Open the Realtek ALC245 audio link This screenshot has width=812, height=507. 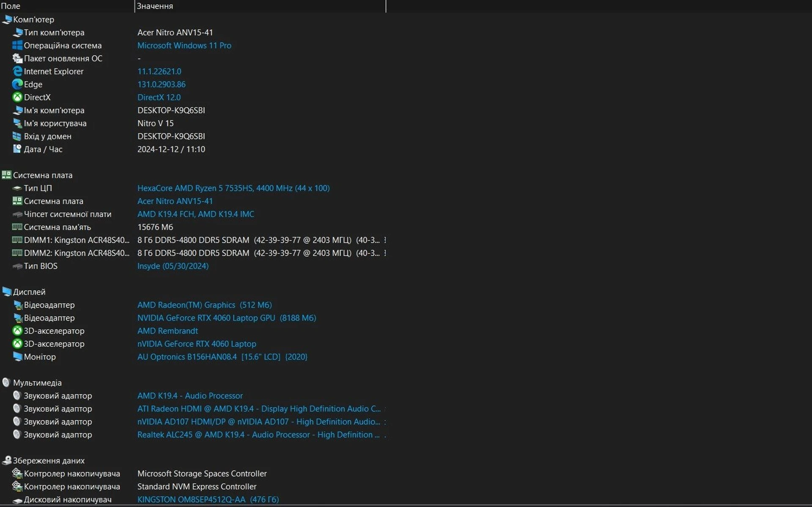tap(258, 435)
